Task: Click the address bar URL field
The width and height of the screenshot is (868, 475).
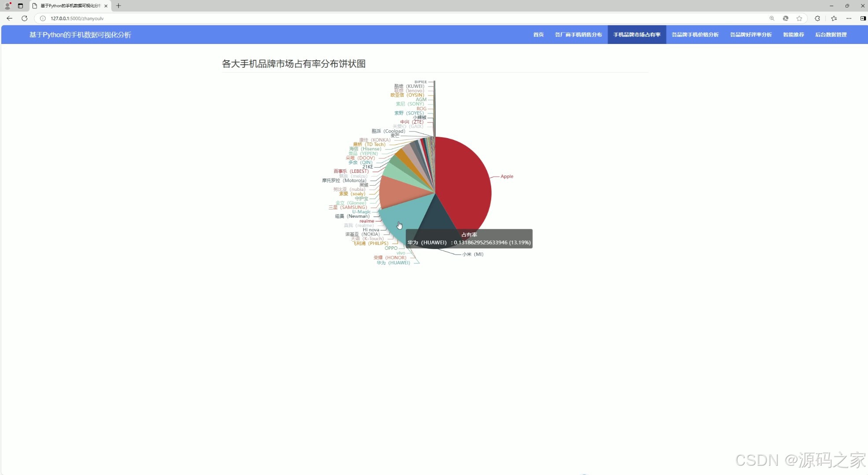Action: pyautogui.click(x=176, y=18)
